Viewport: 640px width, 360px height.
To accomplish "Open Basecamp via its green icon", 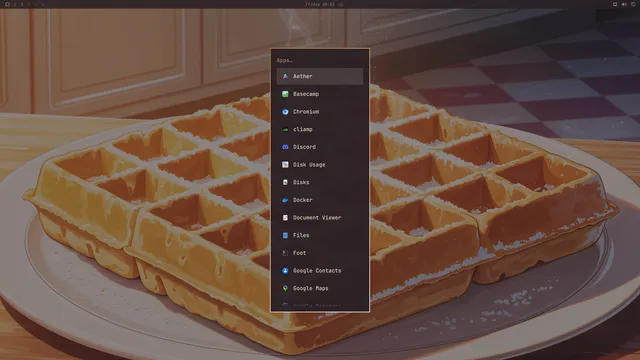I will tap(285, 94).
